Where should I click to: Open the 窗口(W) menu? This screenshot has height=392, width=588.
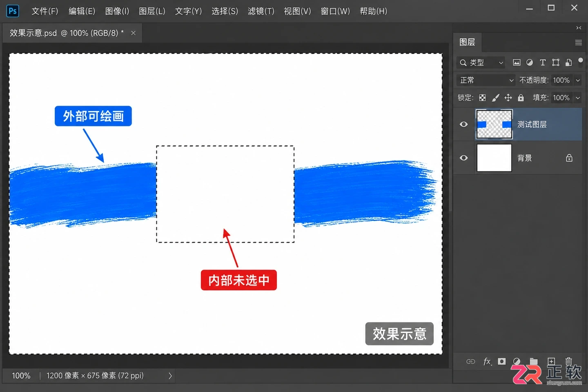tap(335, 11)
